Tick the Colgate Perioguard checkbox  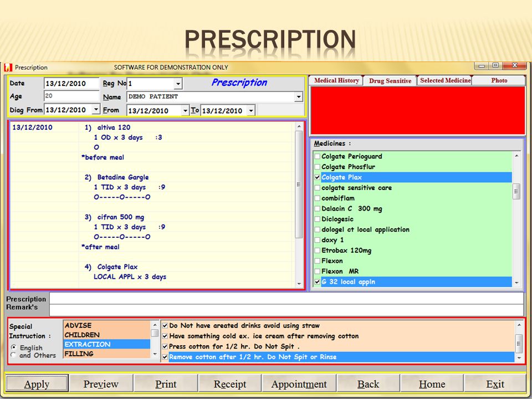pos(317,156)
